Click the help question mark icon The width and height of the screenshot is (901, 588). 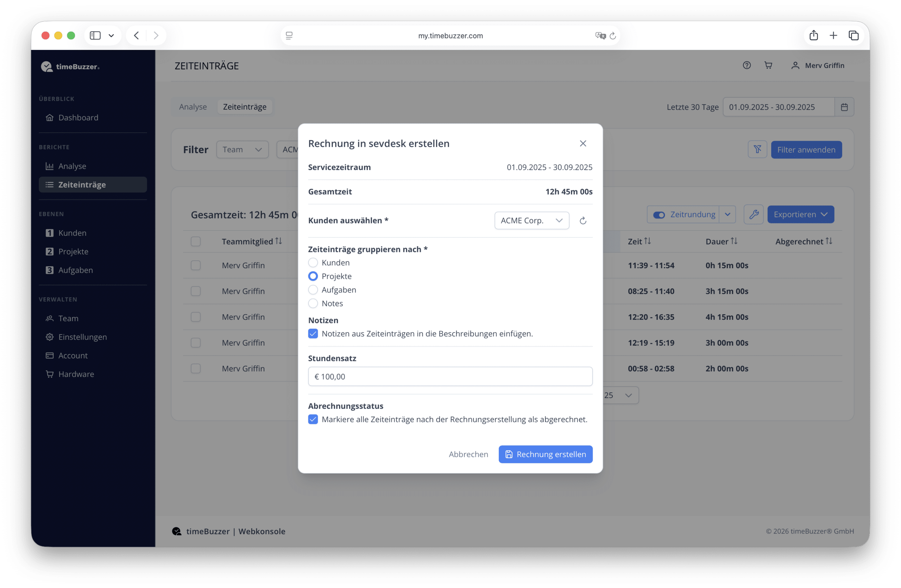pyautogui.click(x=746, y=65)
